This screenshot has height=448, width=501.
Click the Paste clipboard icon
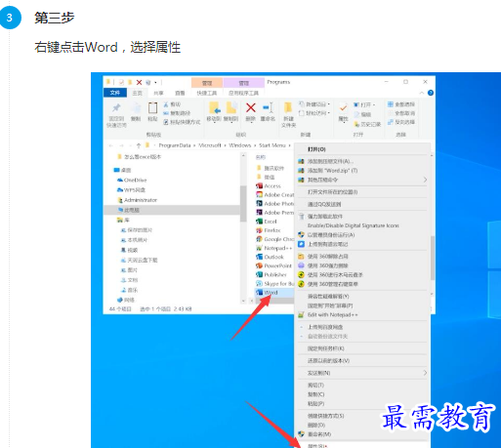click(x=152, y=108)
